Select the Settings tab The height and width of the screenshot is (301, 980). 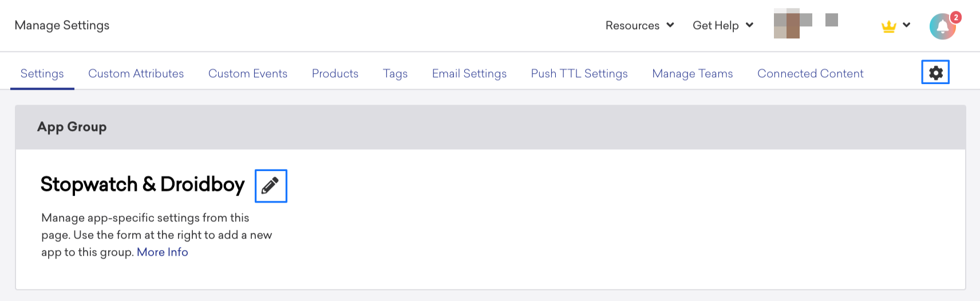pyautogui.click(x=42, y=73)
